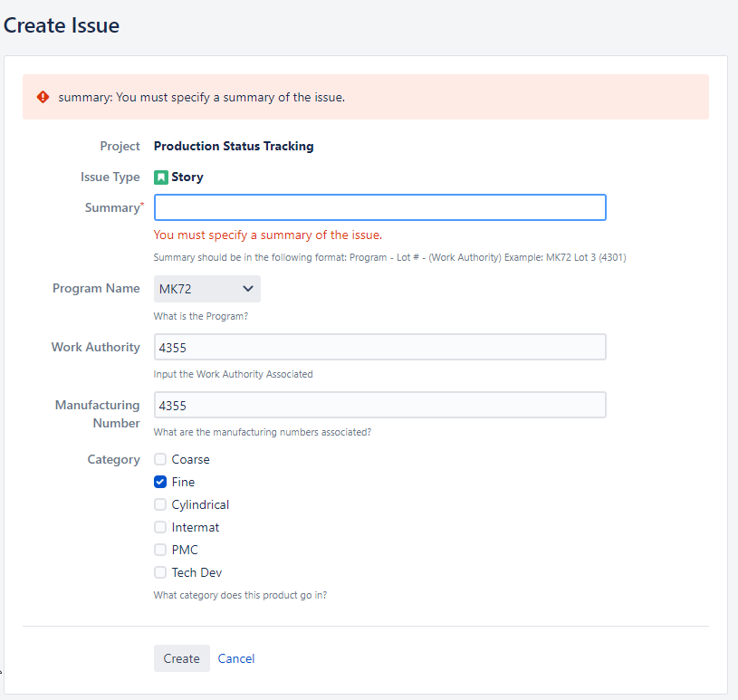Click the empty Summary input field
Viewport: 738px width, 700px height.
(x=379, y=207)
